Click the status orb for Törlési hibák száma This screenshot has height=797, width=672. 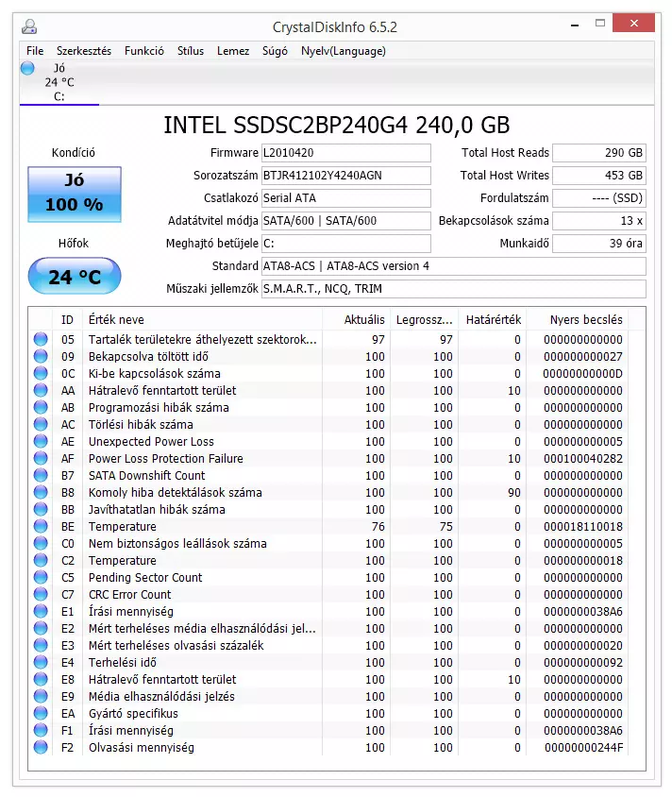(41, 424)
